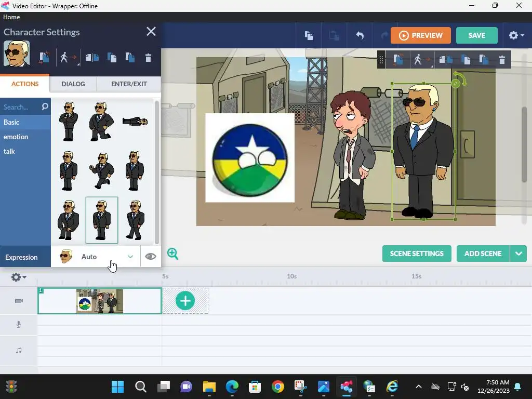532x399 pixels.
Task: Open the ENTER/EXIT tab
Action: tap(129, 84)
